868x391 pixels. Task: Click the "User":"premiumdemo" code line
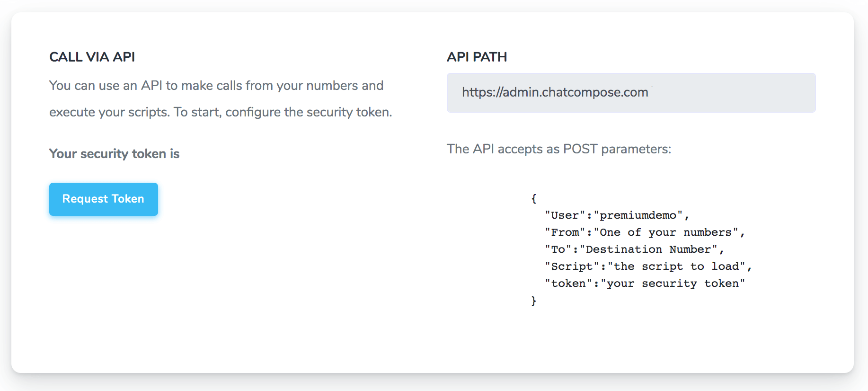[x=617, y=215]
